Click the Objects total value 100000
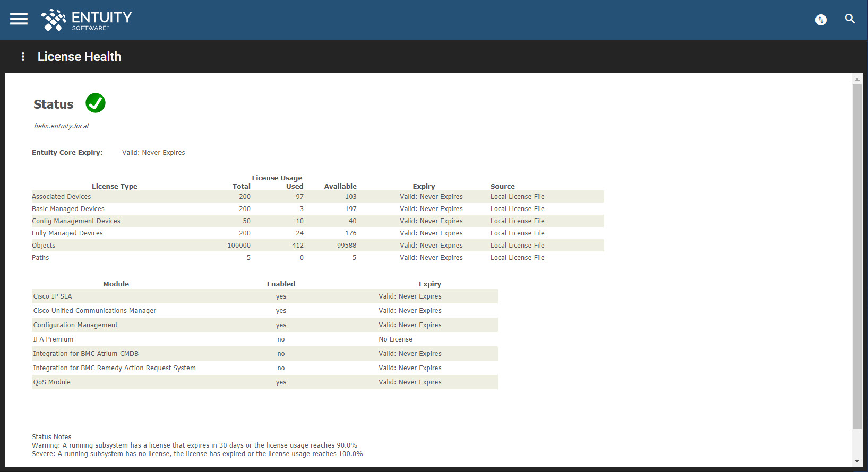 click(x=239, y=246)
